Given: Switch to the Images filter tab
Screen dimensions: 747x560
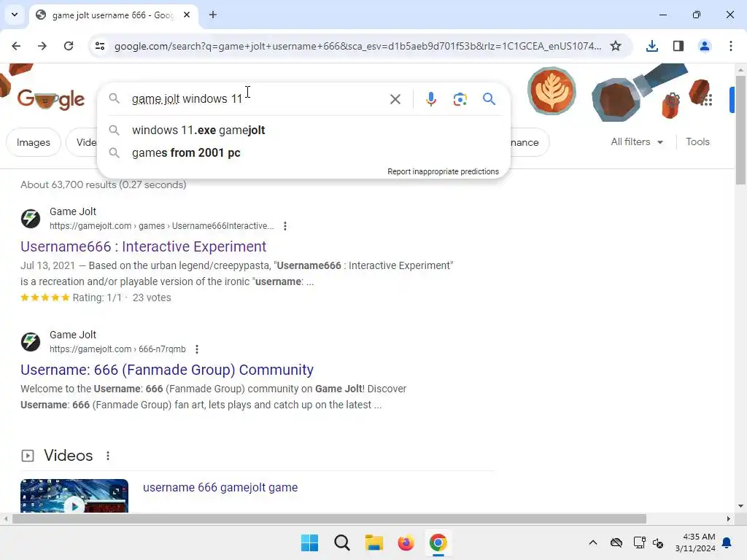Looking at the screenshot, I should pyautogui.click(x=34, y=142).
